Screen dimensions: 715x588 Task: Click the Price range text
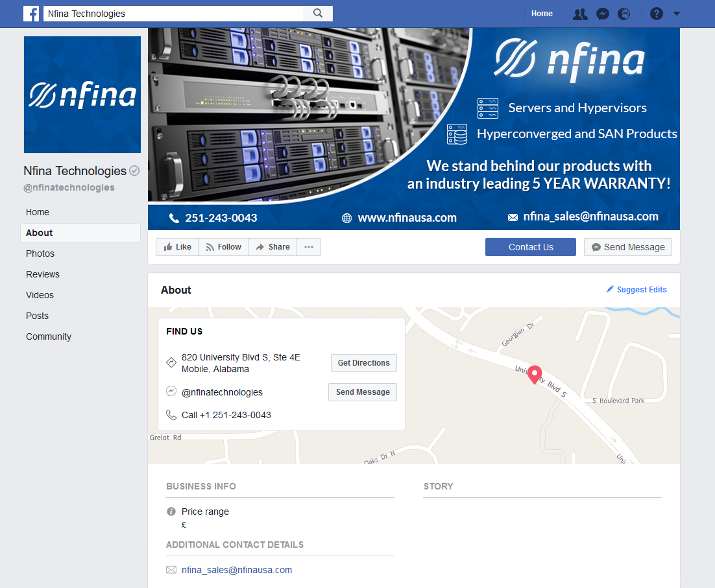(205, 512)
